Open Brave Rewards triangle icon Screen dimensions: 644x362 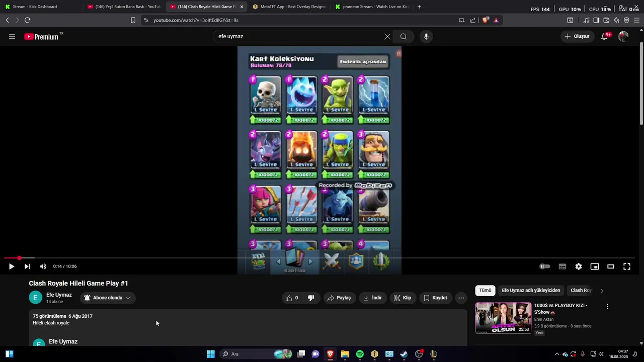tap(496, 20)
